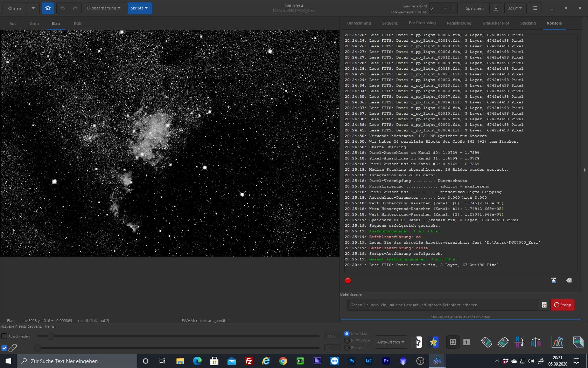Viewport: 588px width, 368px height.
Task: Click the red Stopp button
Action: coord(562,305)
